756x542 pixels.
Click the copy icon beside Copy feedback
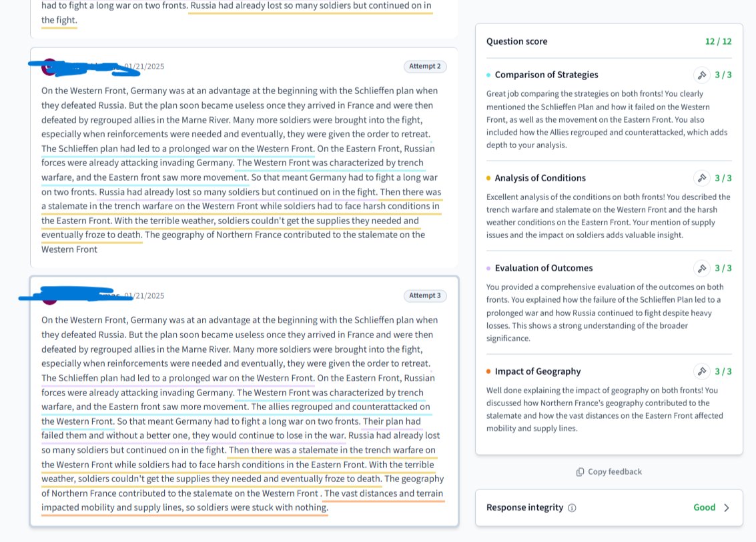[x=580, y=471]
